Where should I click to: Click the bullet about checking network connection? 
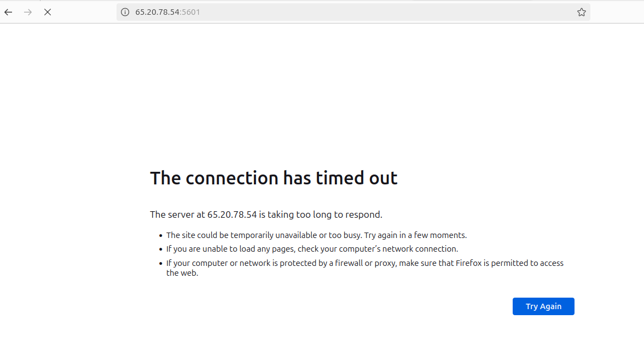click(x=312, y=249)
